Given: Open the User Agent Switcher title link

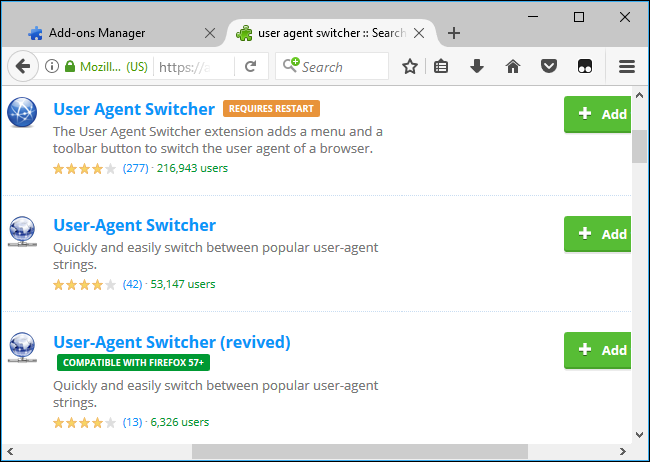Looking at the screenshot, I should (134, 109).
